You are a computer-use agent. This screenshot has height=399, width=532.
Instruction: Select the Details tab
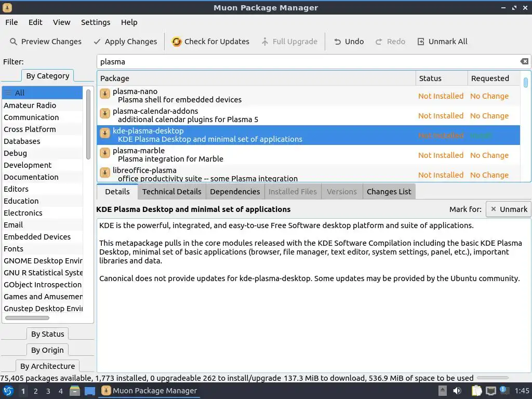tap(117, 192)
